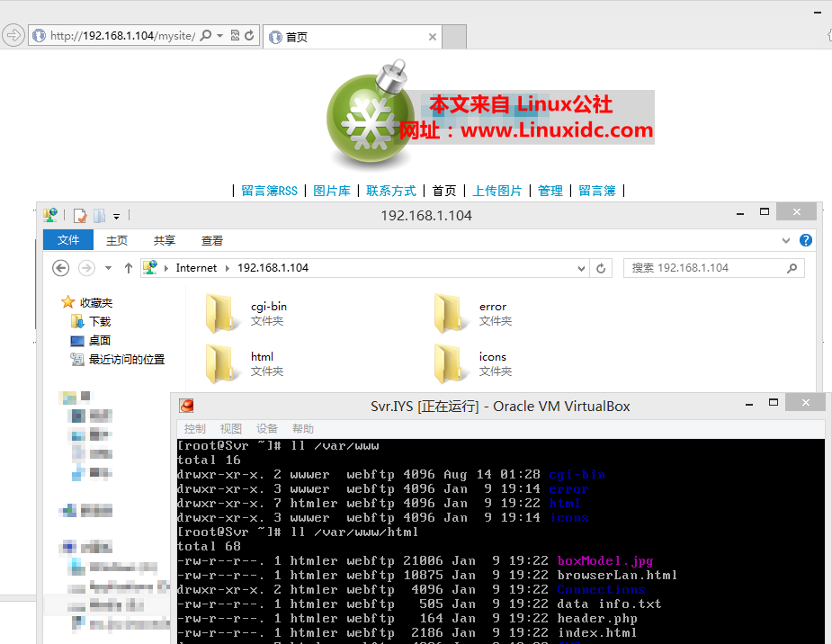
Task: Click the back arrow in the Explorer window
Action: tap(60, 267)
